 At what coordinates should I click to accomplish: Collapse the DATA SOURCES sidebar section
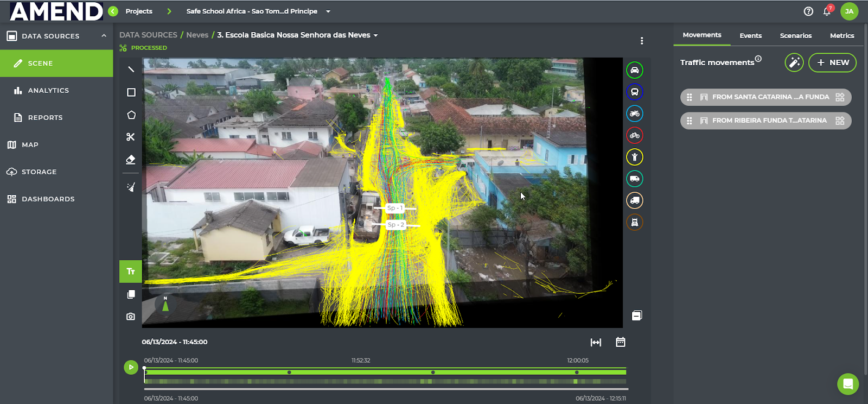pyautogui.click(x=104, y=36)
